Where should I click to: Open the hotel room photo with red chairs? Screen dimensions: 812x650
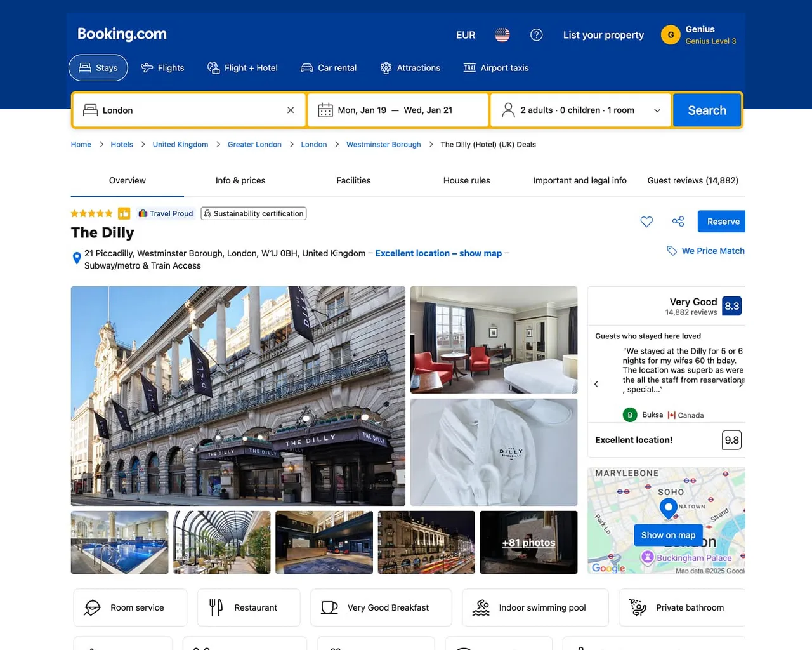coord(494,340)
